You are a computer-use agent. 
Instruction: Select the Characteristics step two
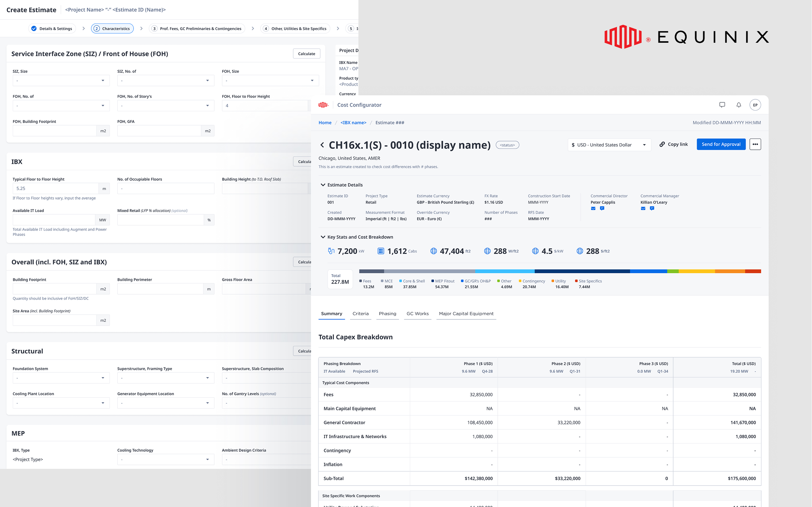point(112,29)
